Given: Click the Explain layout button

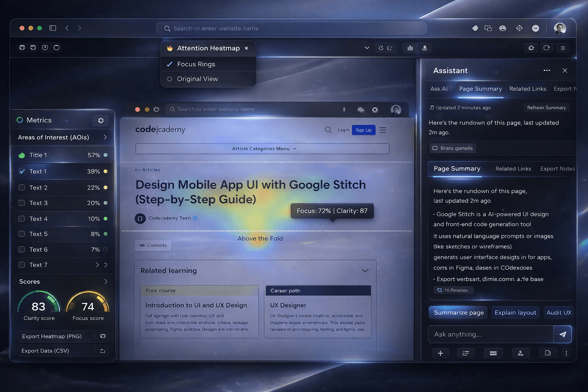Looking at the screenshot, I should pyautogui.click(x=515, y=312).
